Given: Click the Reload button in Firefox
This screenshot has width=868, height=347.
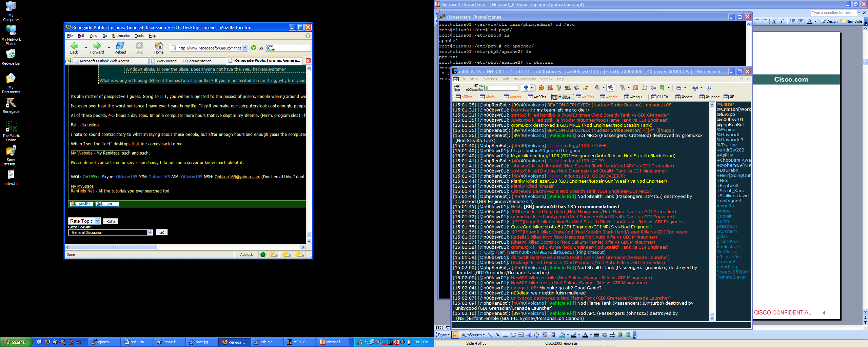Looking at the screenshot, I should click(x=120, y=47).
